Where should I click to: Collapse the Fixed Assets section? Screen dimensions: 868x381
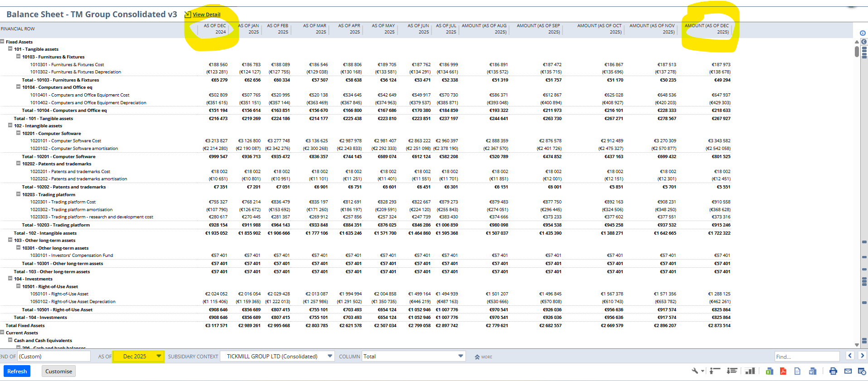2,41
